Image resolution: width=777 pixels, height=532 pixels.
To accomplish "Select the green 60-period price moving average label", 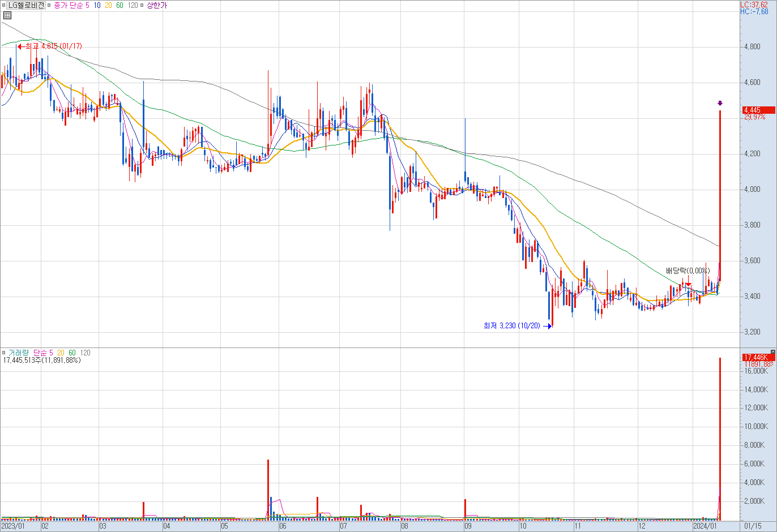I will point(119,5).
